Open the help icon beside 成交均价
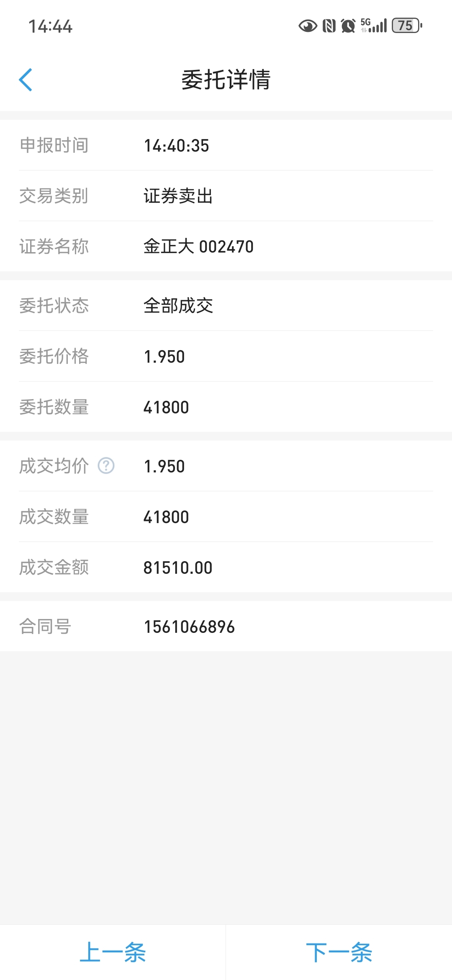This screenshot has width=452, height=980. pyautogui.click(x=106, y=466)
